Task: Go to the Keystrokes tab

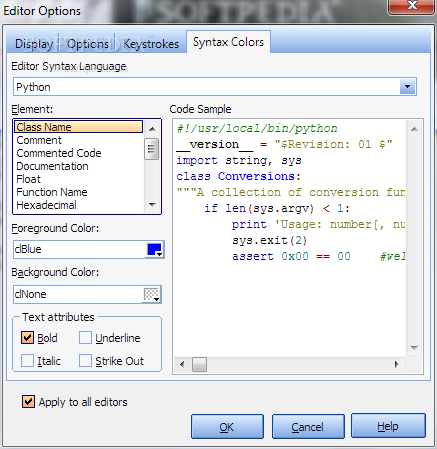Action: point(151,44)
